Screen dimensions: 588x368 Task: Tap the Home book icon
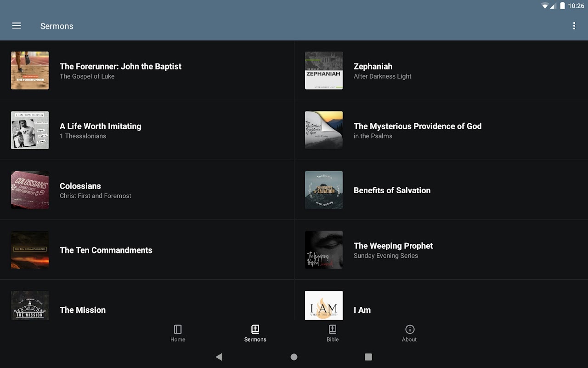pyautogui.click(x=178, y=329)
